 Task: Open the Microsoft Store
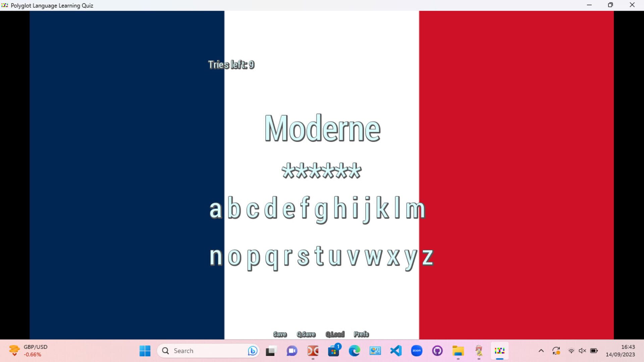pos(334,351)
